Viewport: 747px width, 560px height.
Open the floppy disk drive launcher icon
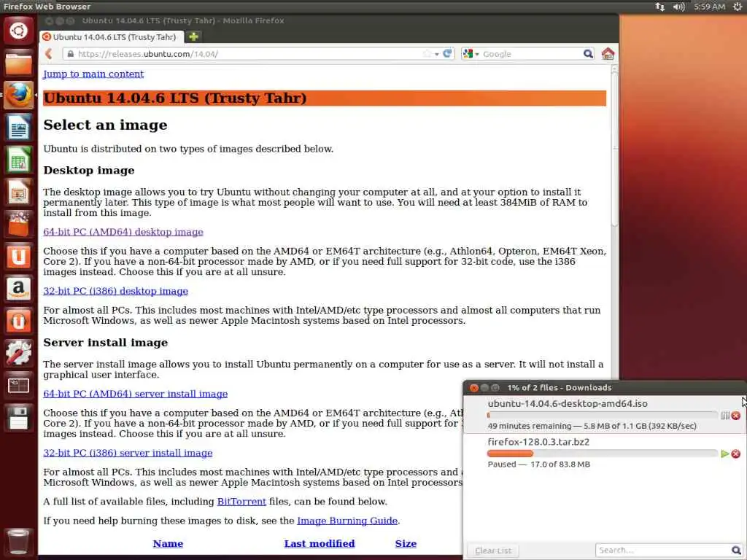(18, 418)
